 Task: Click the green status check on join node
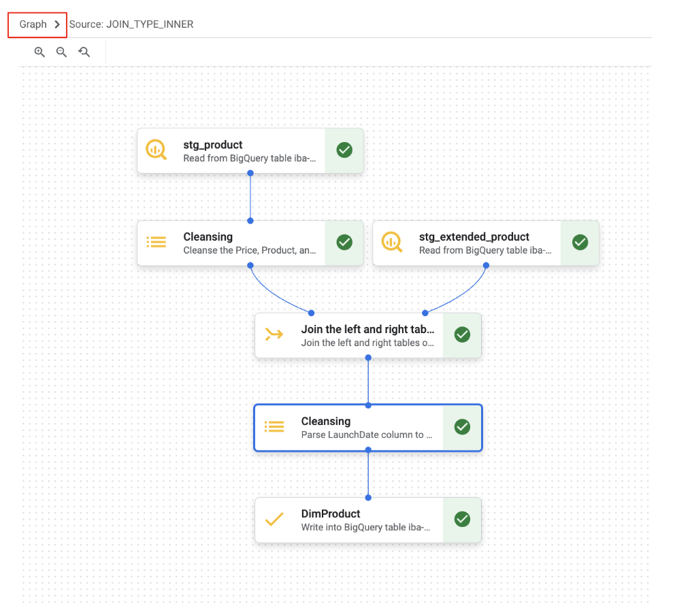[462, 335]
